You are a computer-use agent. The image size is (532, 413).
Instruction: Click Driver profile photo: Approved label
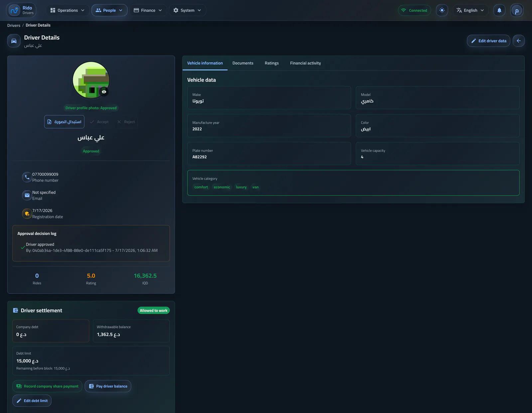coord(91,108)
